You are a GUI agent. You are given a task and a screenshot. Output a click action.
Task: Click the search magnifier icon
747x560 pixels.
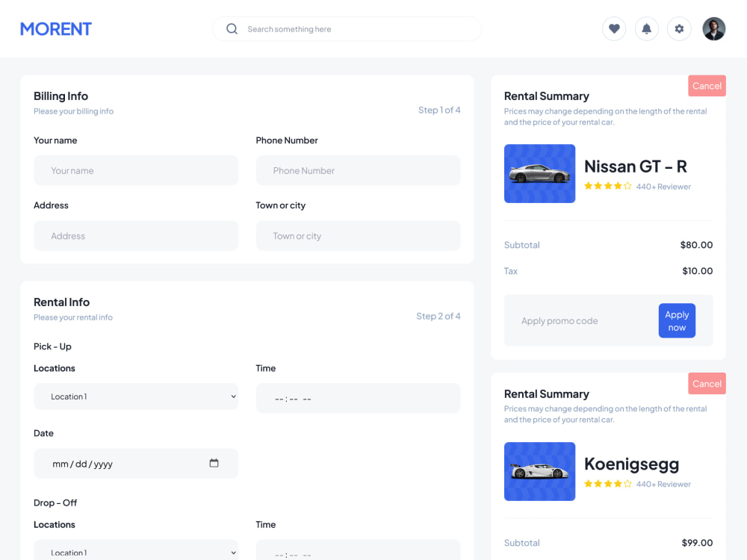coord(232,29)
